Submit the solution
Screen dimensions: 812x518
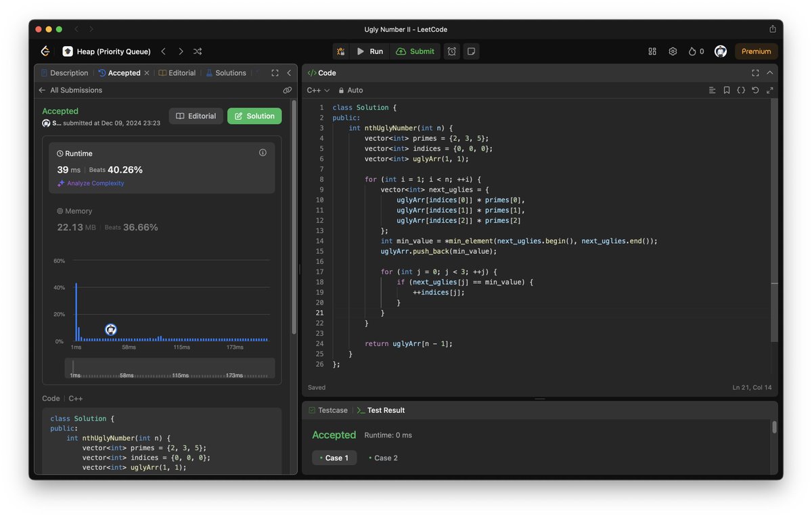(x=415, y=51)
